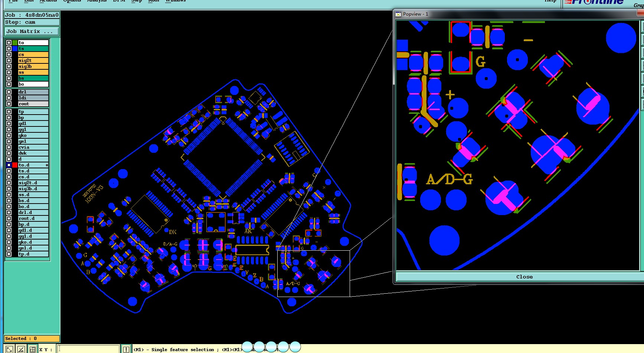Click the 'Step: cam' label

(32, 22)
